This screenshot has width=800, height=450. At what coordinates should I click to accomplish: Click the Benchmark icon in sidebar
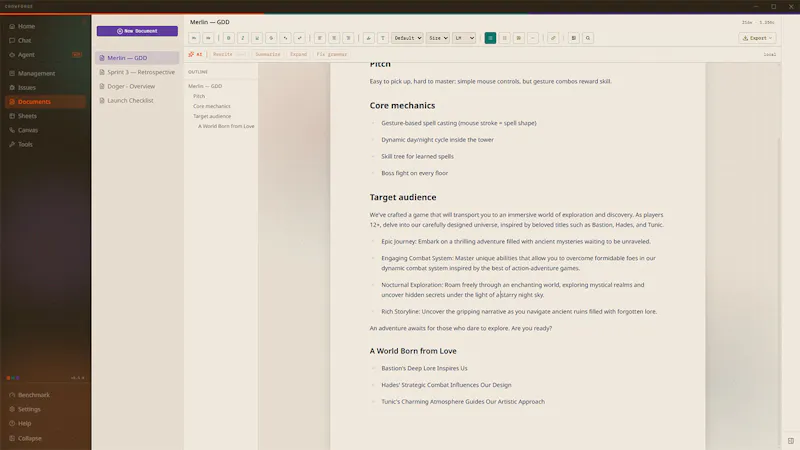point(12,395)
